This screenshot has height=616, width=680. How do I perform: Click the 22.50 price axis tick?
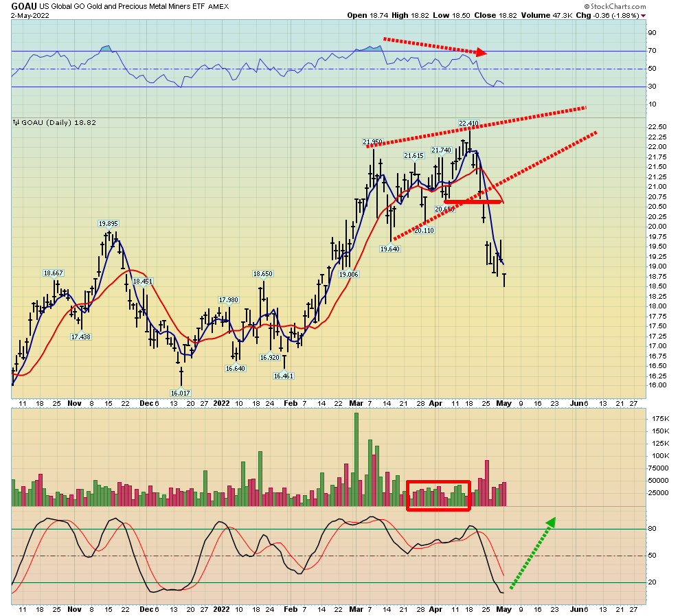(x=657, y=126)
